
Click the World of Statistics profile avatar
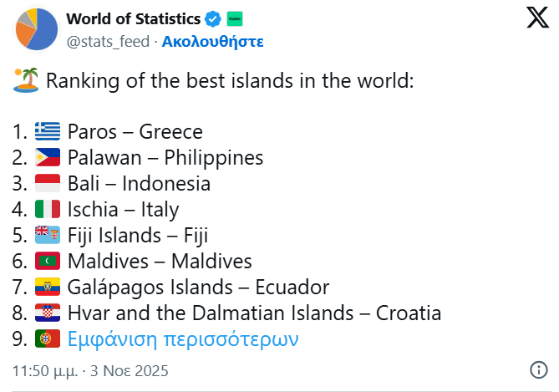(x=36, y=28)
